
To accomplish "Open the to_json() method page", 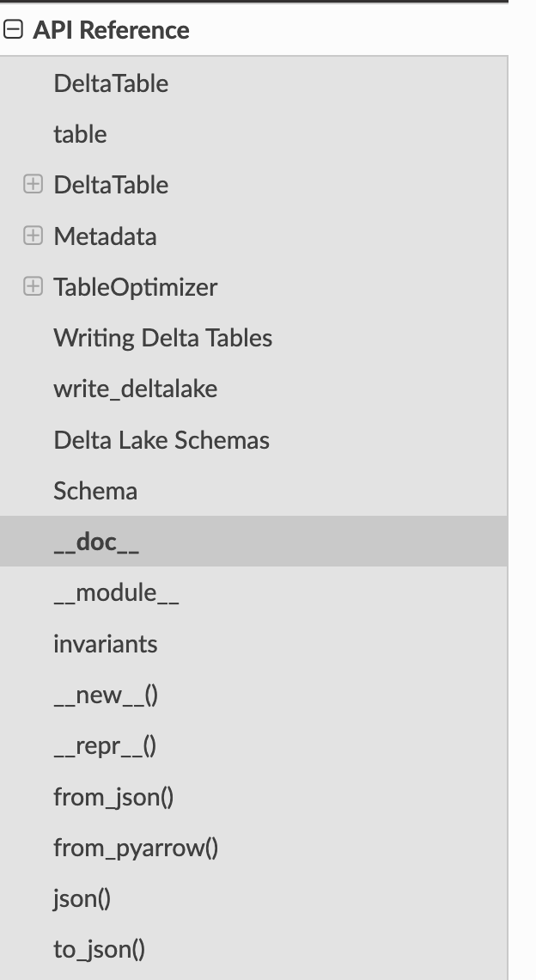I will tap(99, 949).
